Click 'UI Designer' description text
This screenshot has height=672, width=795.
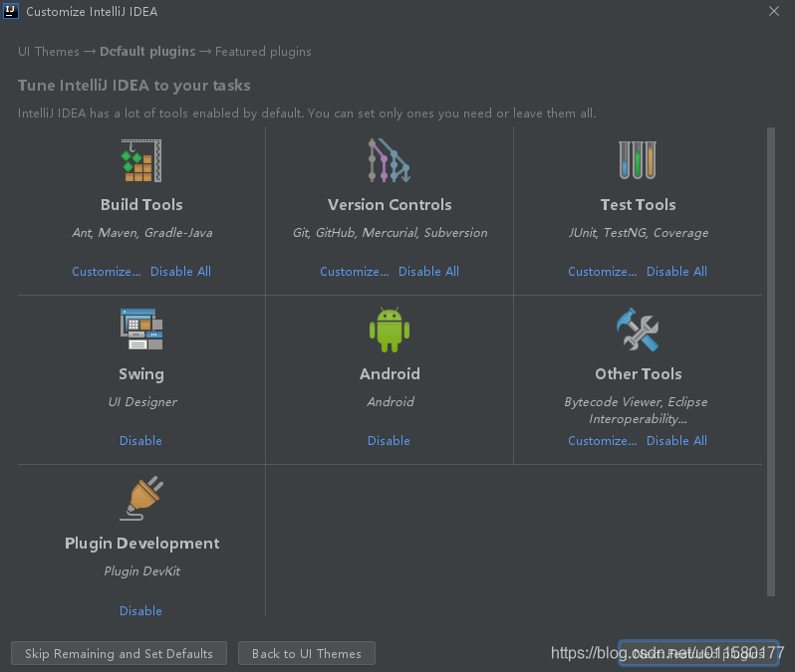point(142,402)
